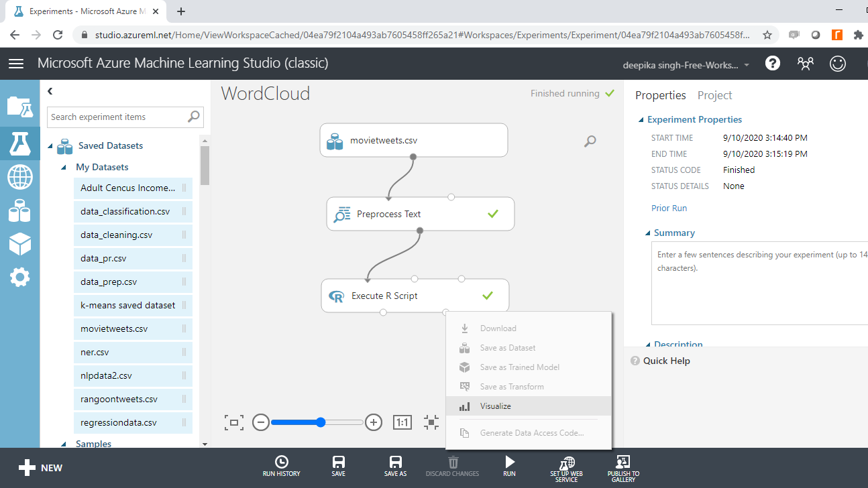Click Publish to Gallery

pos(623,469)
